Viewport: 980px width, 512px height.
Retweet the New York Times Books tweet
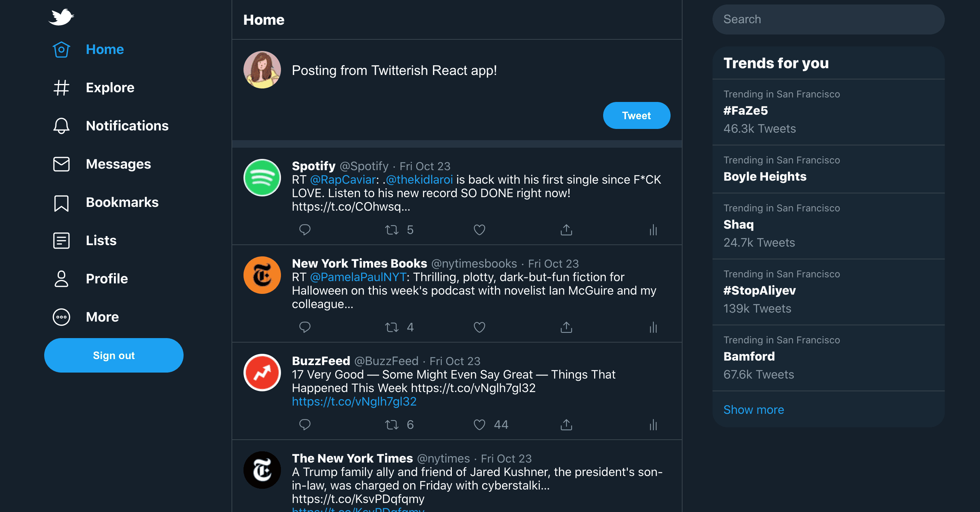point(391,327)
